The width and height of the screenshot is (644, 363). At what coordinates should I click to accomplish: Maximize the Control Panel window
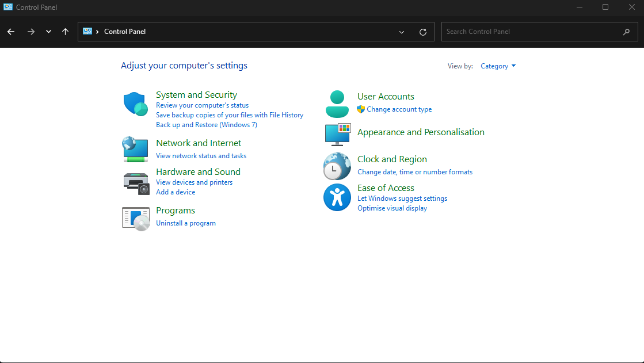pos(605,7)
